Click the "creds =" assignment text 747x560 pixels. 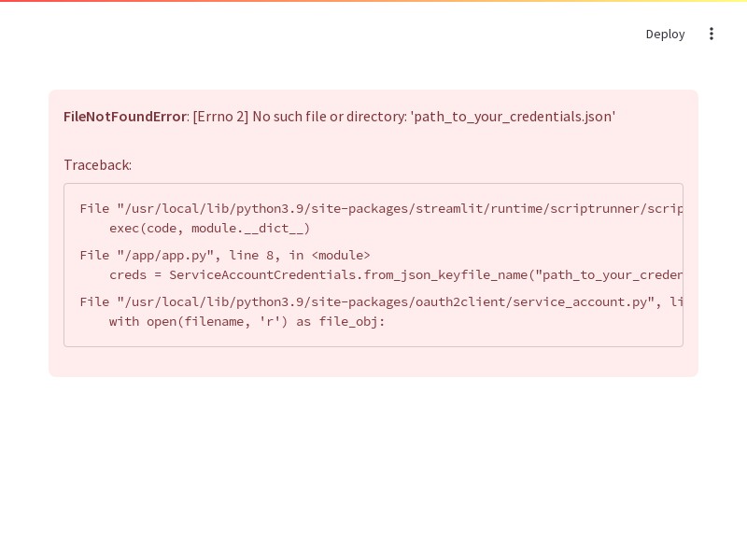pyautogui.click(x=135, y=274)
